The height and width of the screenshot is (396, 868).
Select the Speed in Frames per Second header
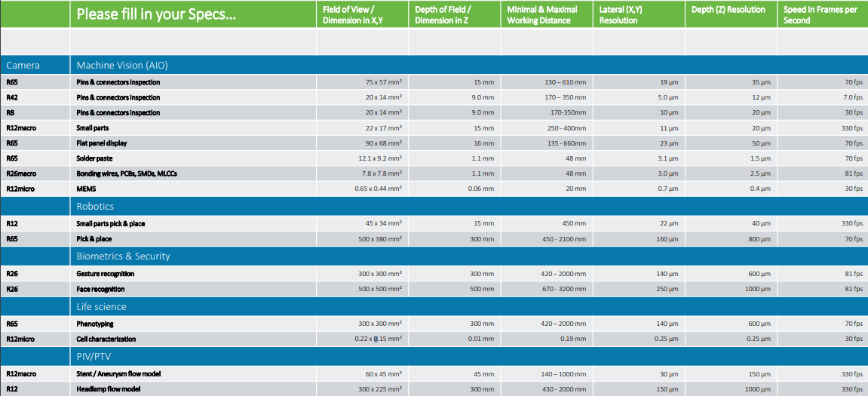[822, 15]
